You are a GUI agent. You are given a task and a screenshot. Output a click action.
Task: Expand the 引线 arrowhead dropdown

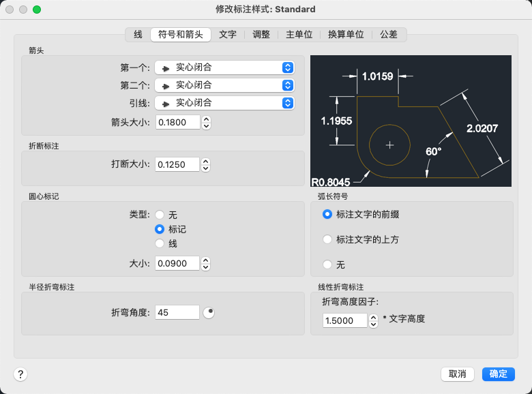coord(224,103)
